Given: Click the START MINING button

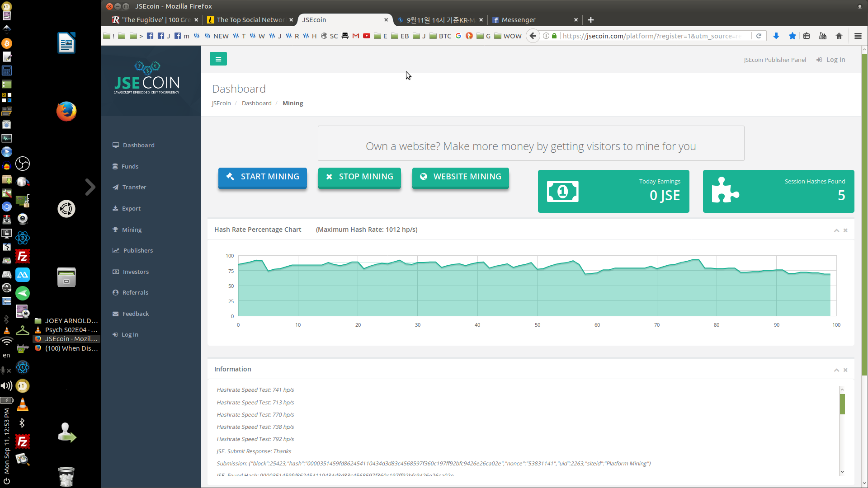Looking at the screenshot, I should click(x=263, y=177).
